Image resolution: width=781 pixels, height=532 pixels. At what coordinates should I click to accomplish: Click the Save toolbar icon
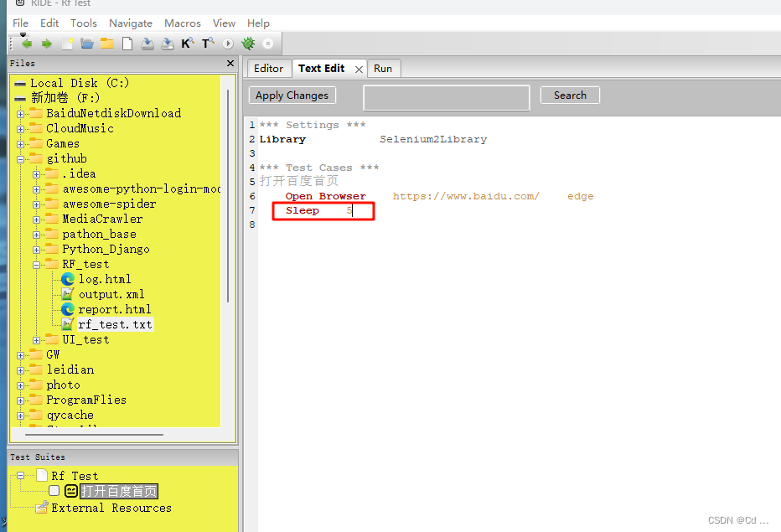(x=147, y=43)
